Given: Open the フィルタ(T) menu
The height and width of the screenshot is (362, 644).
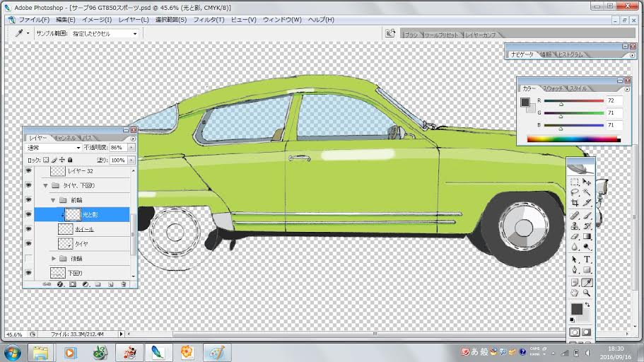Looking at the screenshot, I should 209,20.
